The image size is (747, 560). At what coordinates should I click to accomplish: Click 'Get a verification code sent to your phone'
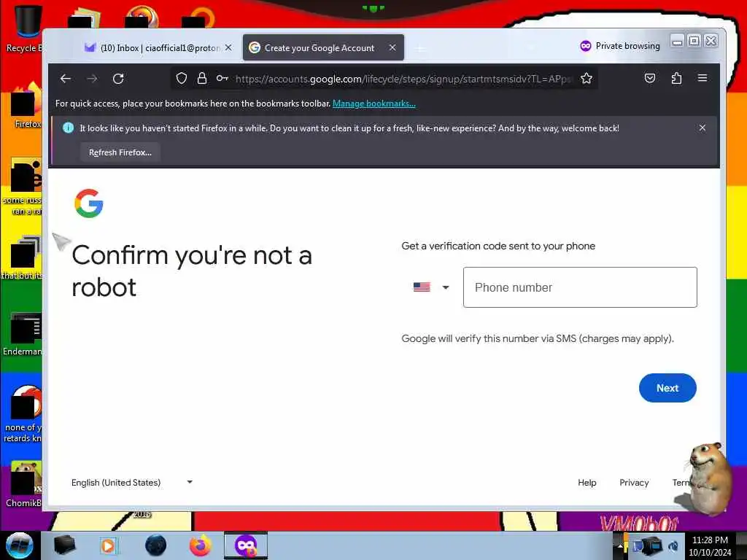click(x=498, y=246)
